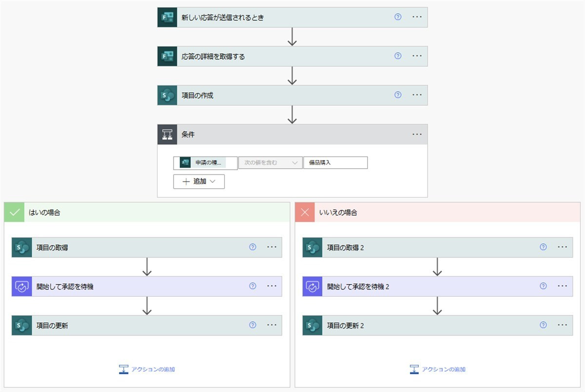Open the 次の値を含む operator dropdown

pyautogui.click(x=270, y=163)
